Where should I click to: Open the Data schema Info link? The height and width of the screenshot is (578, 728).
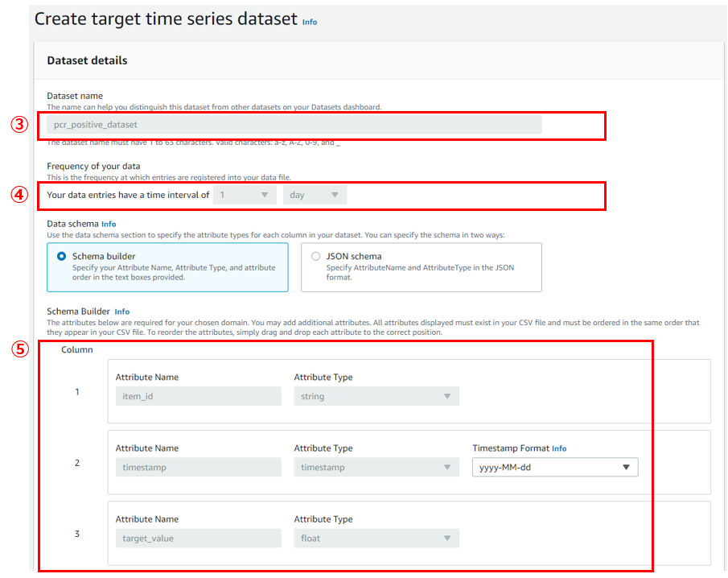click(109, 224)
